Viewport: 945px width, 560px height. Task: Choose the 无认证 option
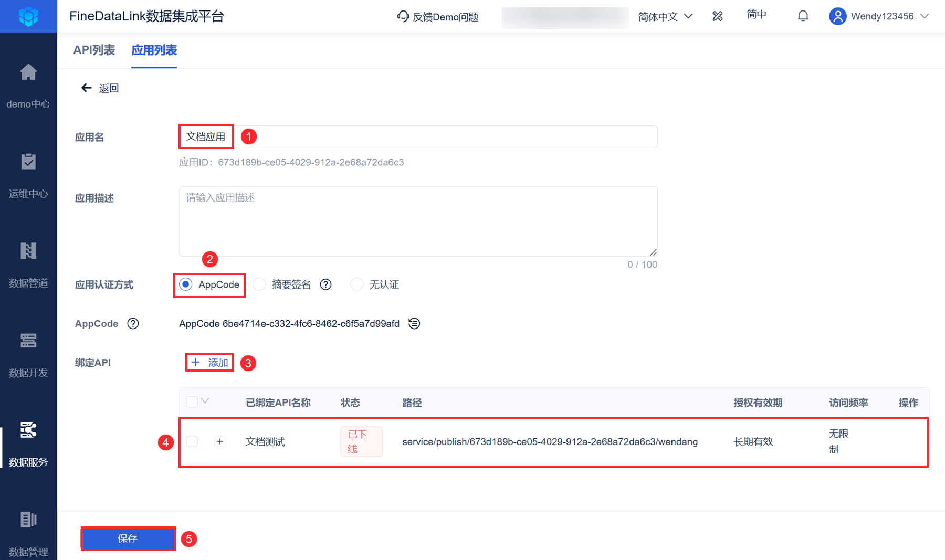pos(357,284)
